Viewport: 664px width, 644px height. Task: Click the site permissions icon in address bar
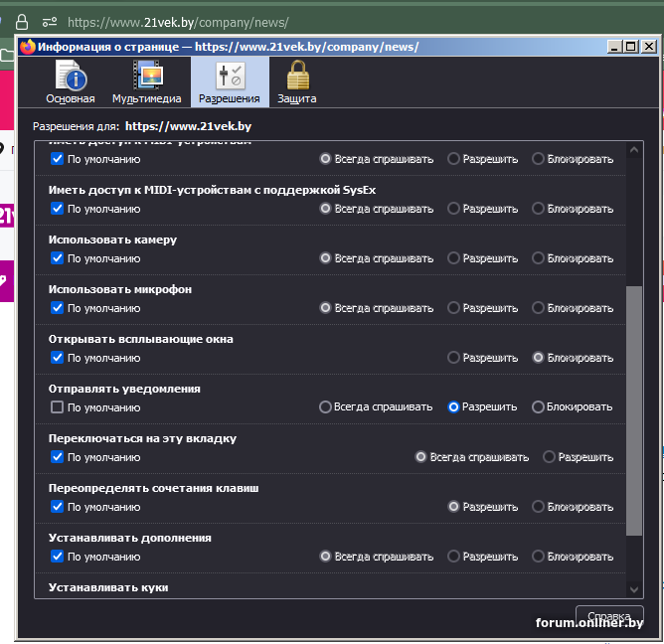pos(50,22)
